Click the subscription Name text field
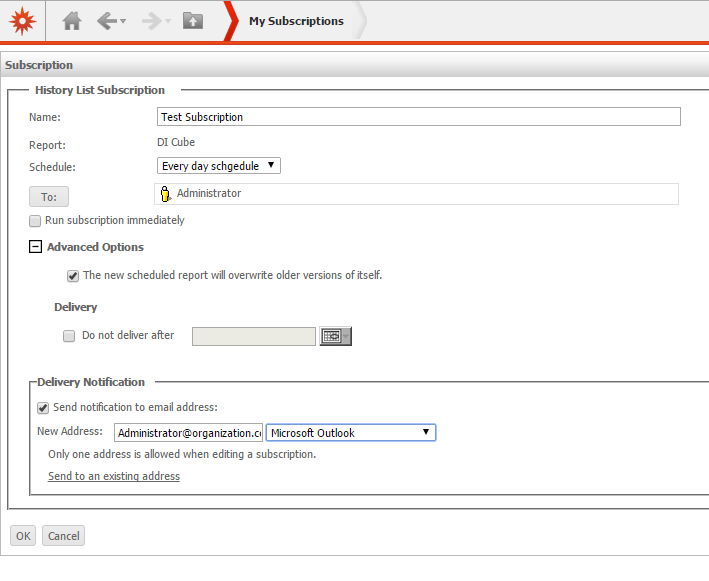 pos(419,117)
